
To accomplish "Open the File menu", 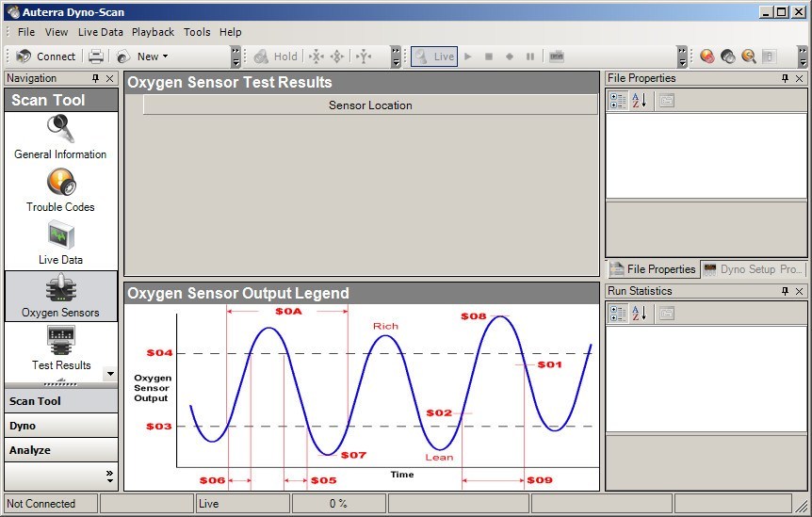I will point(26,32).
